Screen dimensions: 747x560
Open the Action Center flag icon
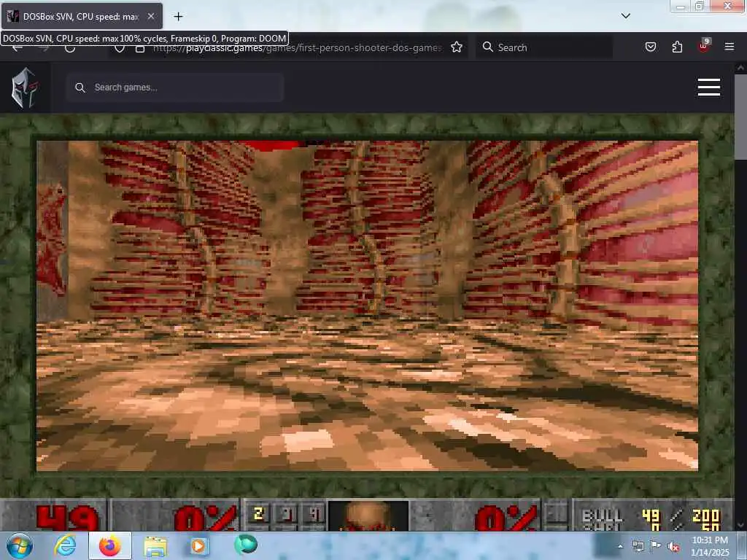point(656,546)
